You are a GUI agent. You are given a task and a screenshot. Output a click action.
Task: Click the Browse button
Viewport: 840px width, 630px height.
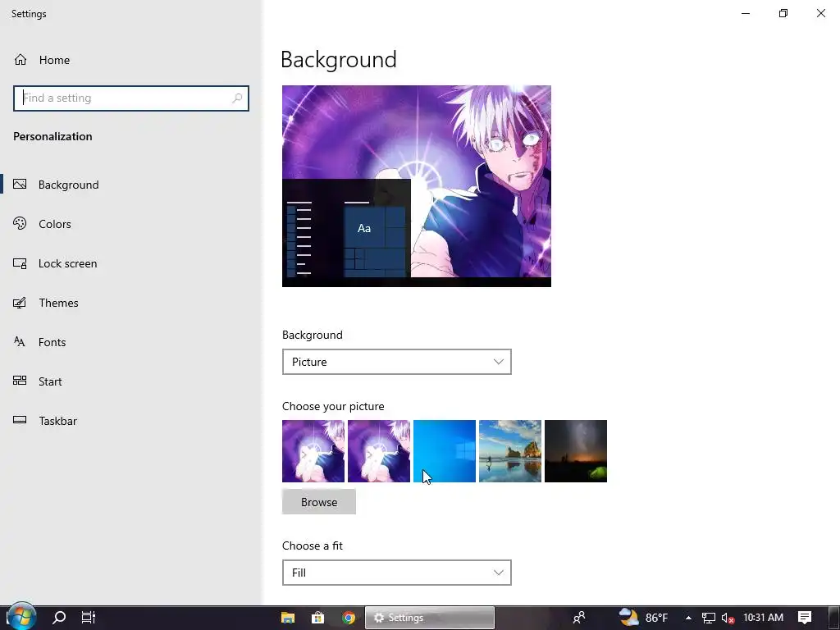[x=319, y=502]
